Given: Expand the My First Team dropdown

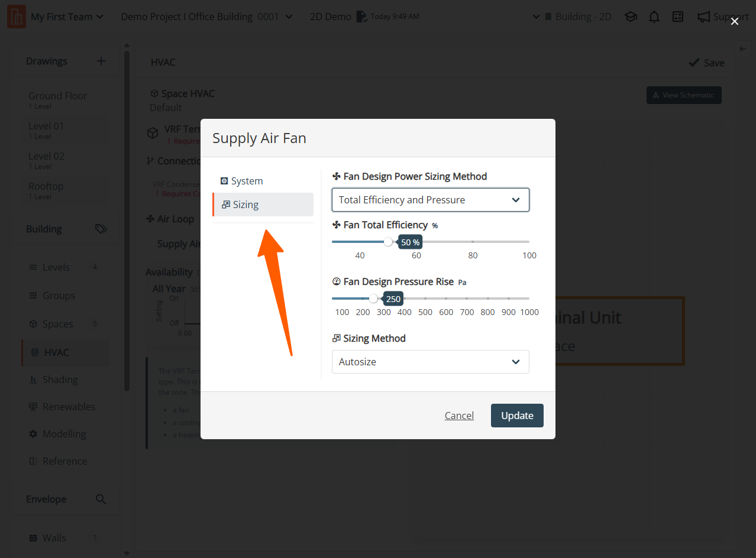Looking at the screenshot, I should [x=67, y=17].
